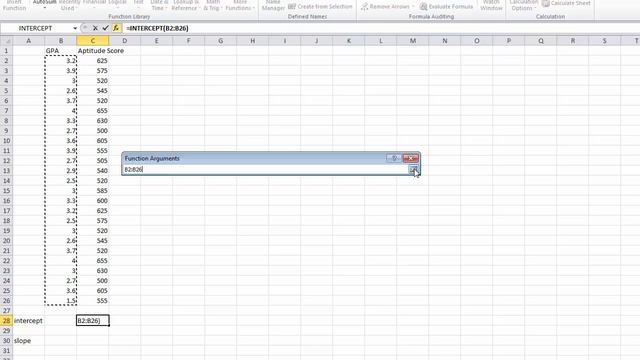Confirm the formula with the checkmark icon
640x360 pixels.
coord(105,28)
